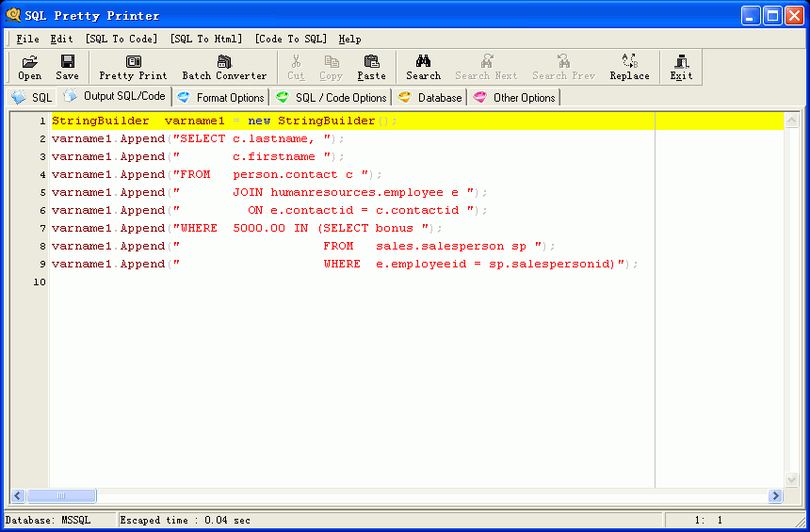This screenshot has width=810, height=532.
Task: Click the vertical scrollbar down arrow
Action: [x=791, y=480]
